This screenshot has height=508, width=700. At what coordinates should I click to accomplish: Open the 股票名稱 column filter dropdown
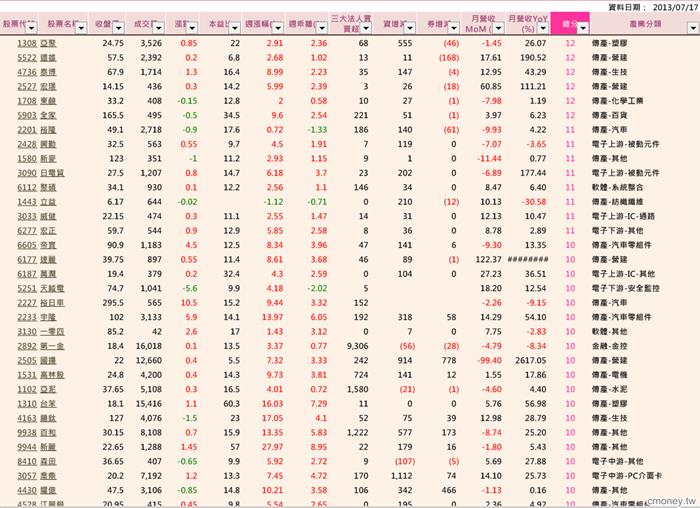[81, 28]
